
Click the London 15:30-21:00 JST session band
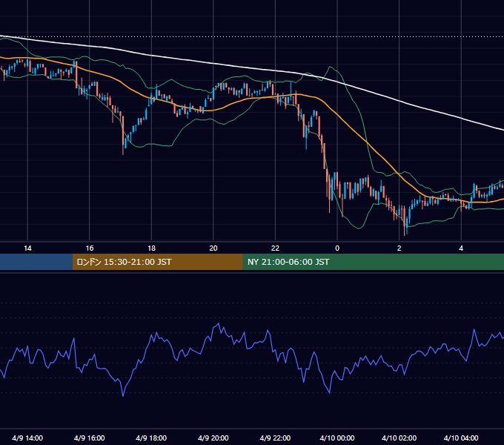point(157,262)
